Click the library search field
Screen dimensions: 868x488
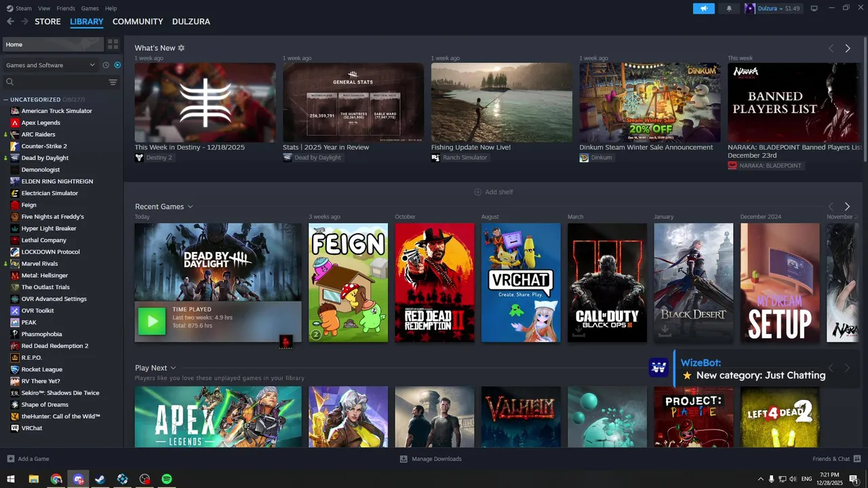coord(54,82)
